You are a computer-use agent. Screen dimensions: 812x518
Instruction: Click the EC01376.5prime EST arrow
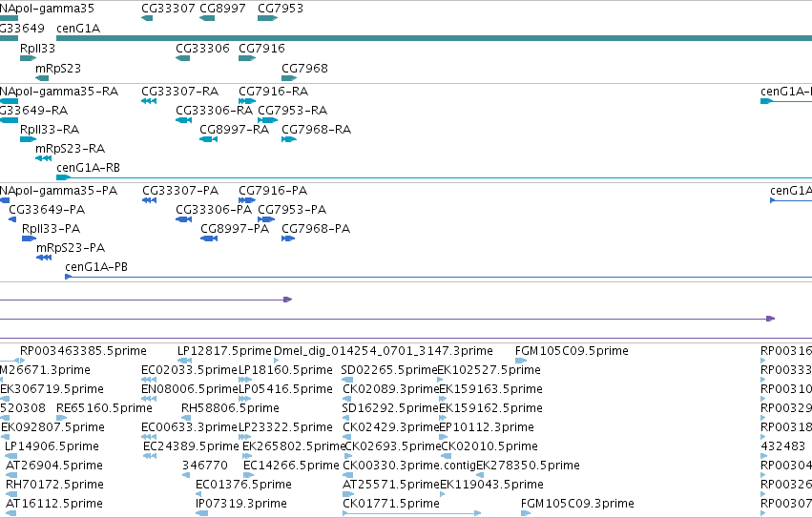(x=198, y=494)
